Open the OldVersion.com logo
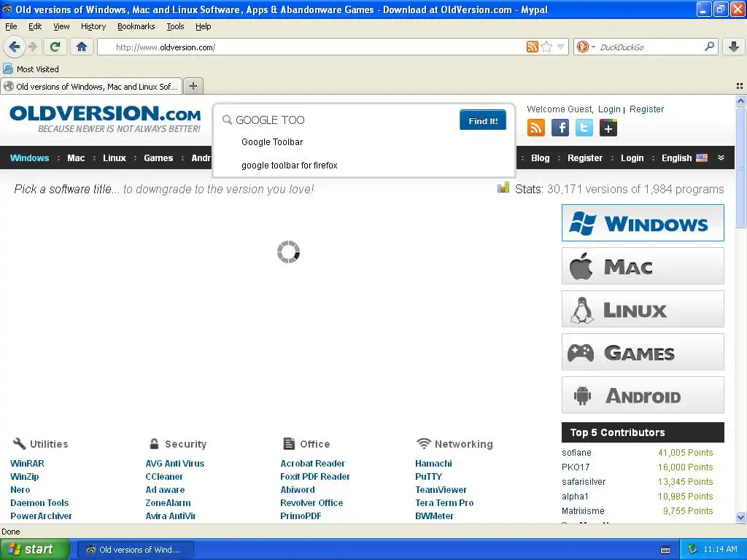 (x=105, y=119)
